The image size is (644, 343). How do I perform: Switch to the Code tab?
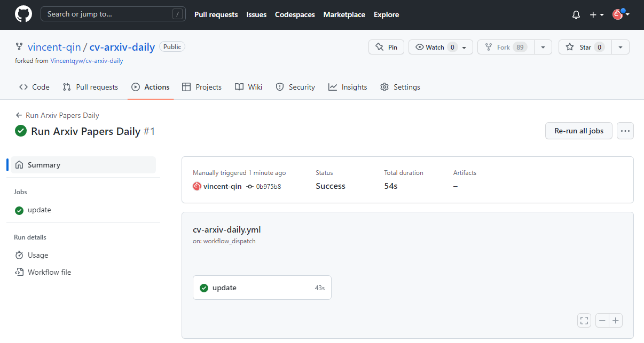34,87
